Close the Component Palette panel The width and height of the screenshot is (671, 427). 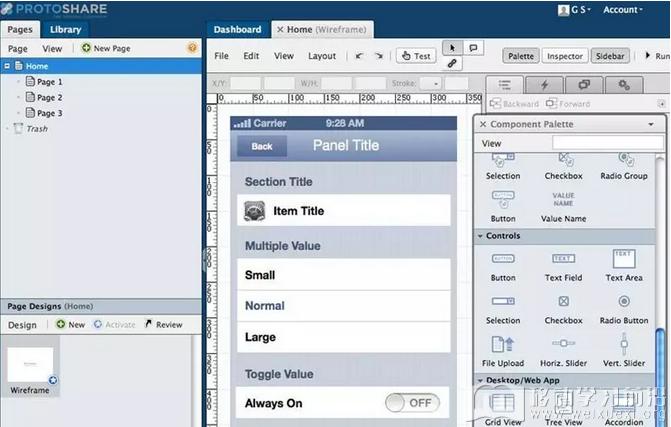(483, 124)
